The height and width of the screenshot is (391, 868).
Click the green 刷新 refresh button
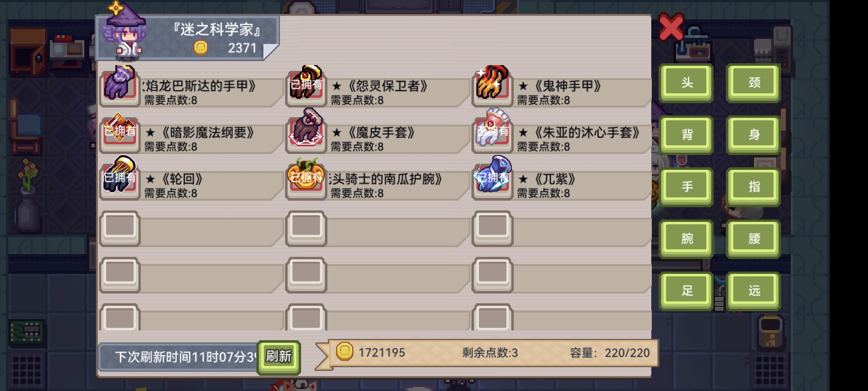pyautogui.click(x=278, y=357)
